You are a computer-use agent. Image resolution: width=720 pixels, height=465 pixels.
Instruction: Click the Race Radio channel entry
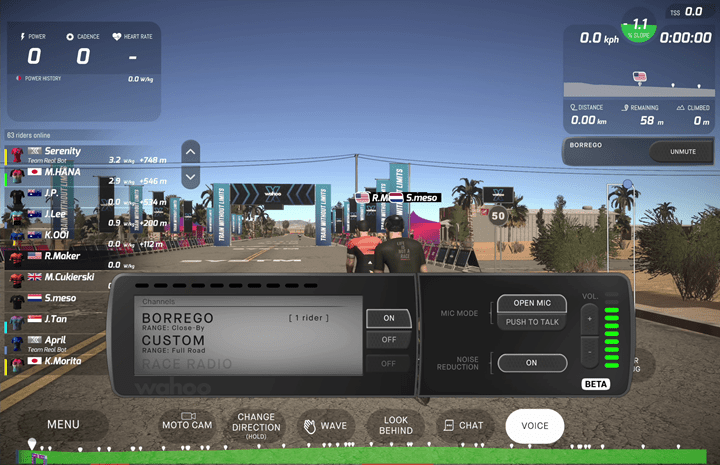coord(187,364)
